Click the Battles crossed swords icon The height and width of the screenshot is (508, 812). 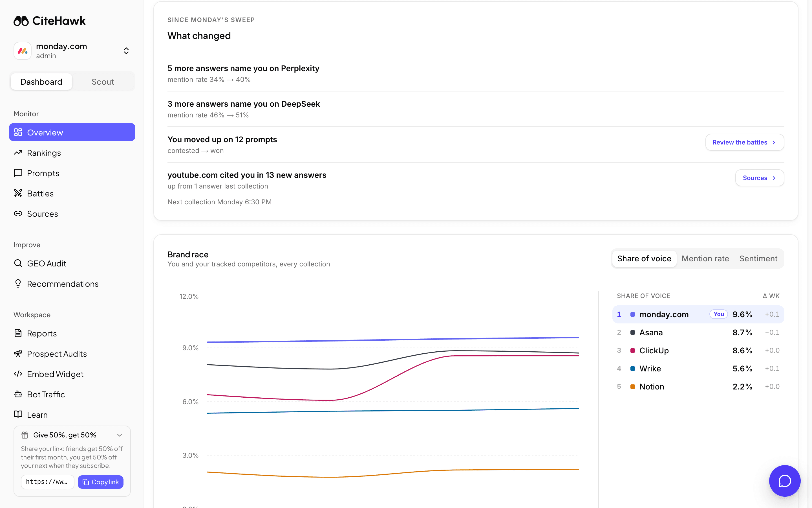tap(18, 193)
